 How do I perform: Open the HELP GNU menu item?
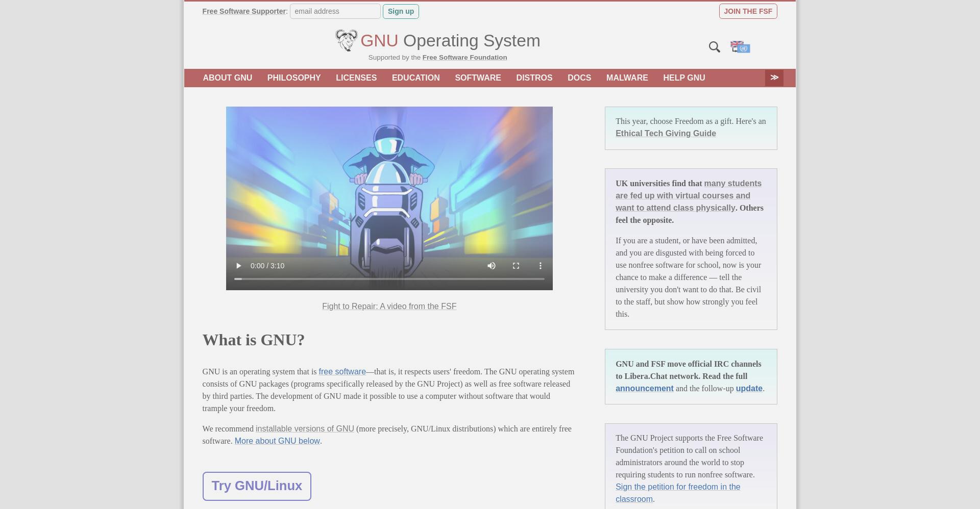click(684, 78)
